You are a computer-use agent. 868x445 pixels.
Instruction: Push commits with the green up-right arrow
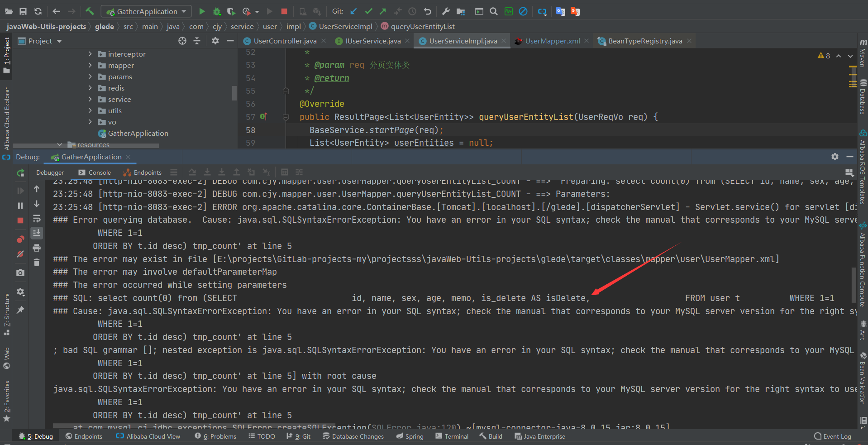point(383,11)
